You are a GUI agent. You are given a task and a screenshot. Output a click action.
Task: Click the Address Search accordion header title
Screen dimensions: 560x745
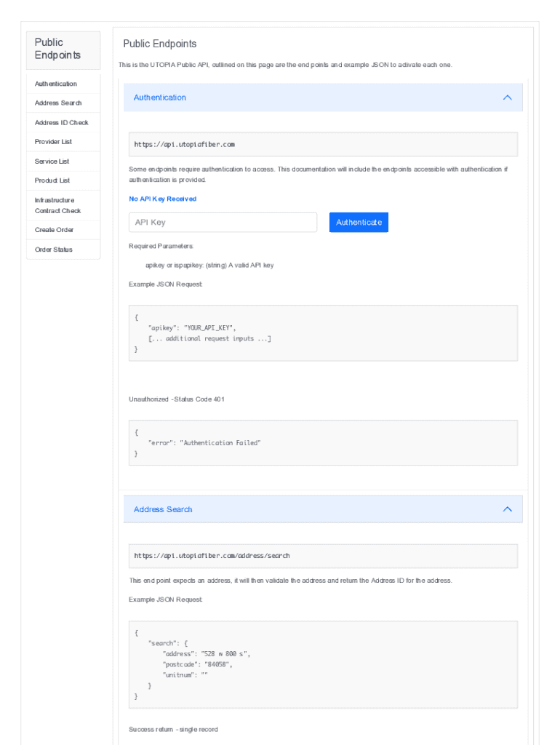point(163,509)
